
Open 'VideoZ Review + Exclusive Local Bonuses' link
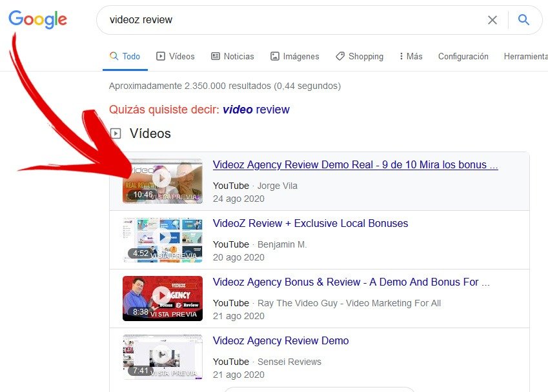point(310,223)
